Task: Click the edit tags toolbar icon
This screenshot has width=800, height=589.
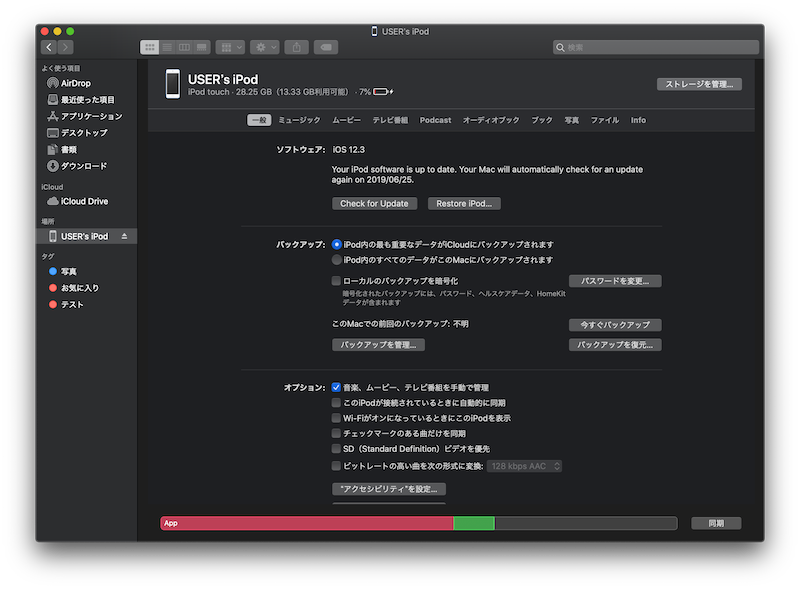Action: 326,47
